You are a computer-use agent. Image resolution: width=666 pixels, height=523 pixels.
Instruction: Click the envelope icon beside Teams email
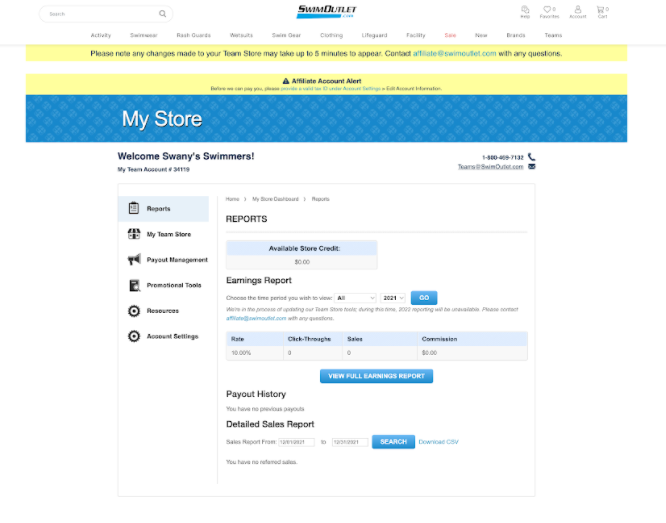[531, 167]
